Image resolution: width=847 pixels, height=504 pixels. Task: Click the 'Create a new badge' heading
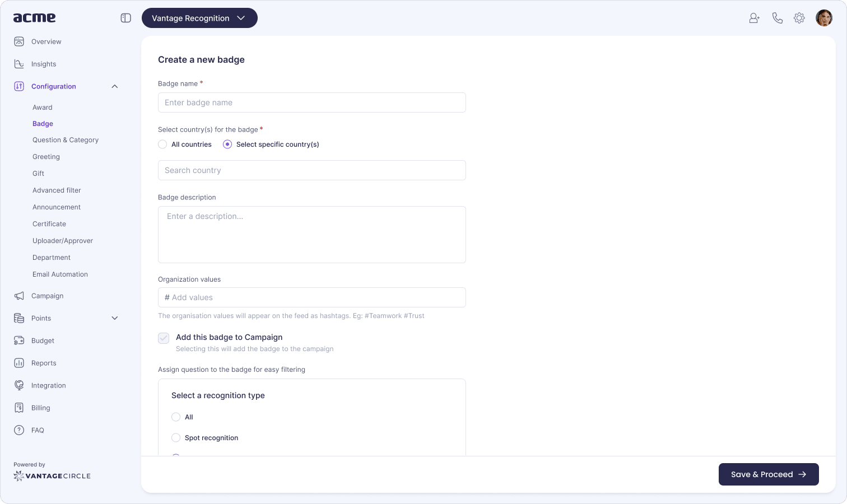point(201,59)
